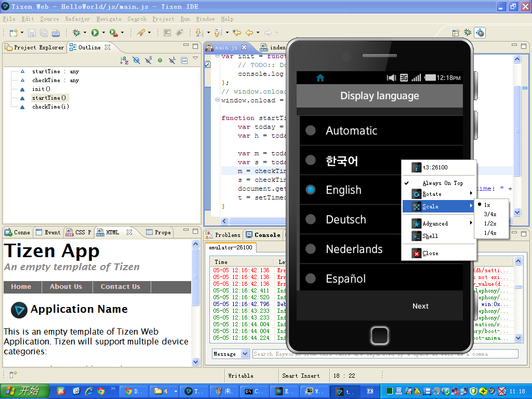Switch to the CSS Preview tab
This screenshot has width=532, height=399.
tap(79, 232)
